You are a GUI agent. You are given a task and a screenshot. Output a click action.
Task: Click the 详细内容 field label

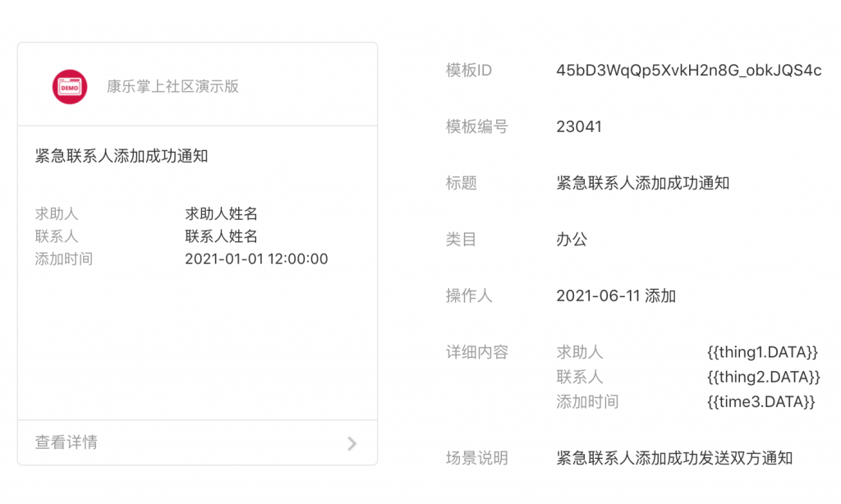coord(477,352)
